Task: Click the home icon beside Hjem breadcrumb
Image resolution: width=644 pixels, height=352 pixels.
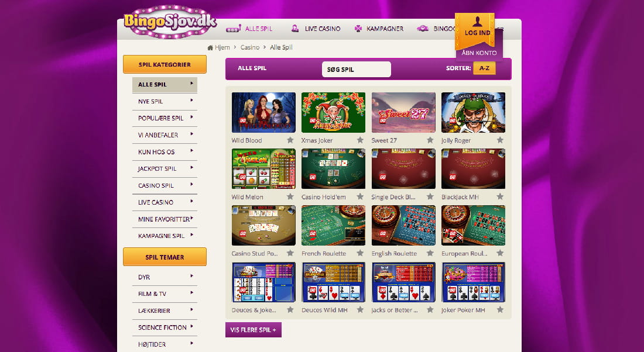Action: tap(210, 47)
